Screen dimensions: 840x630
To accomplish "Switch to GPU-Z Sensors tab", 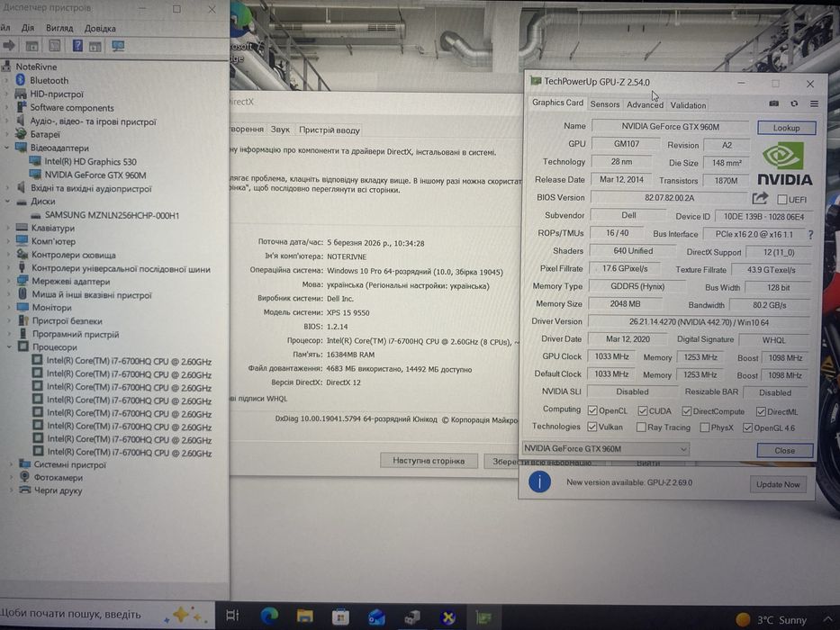I will pyautogui.click(x=605, y=104).
